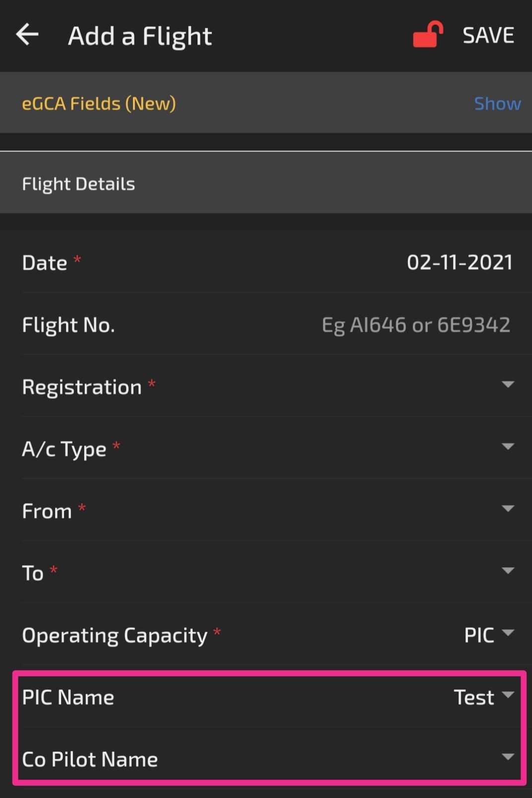Open the PIC Name dropdown arrow
This screenshot has height=798, width=532.
[x=508, y=694]
